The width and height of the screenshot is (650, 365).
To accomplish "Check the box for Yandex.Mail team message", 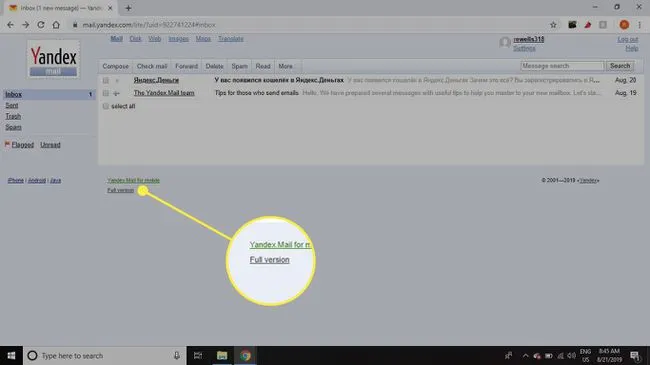I will click(106, 93).
